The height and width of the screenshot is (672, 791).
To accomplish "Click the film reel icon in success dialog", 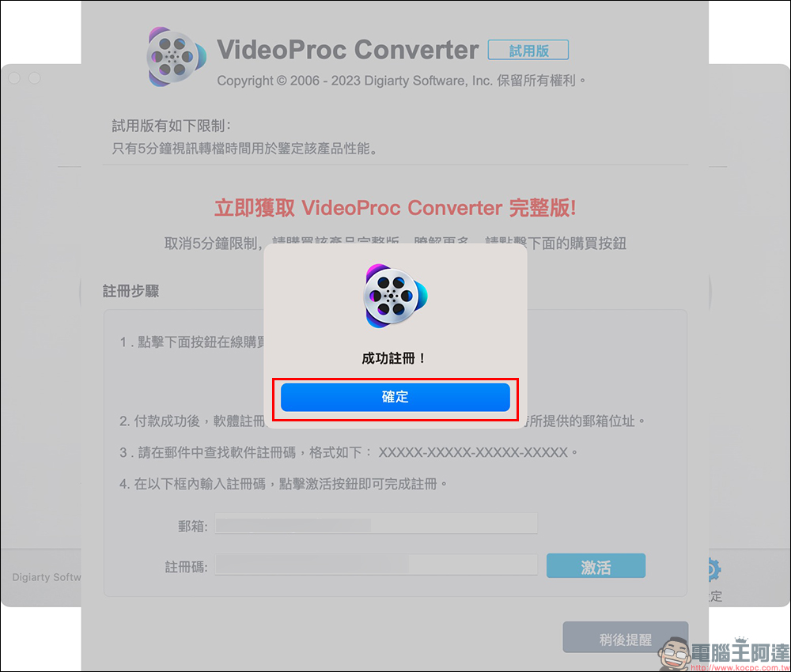I will tap(395, 296).
